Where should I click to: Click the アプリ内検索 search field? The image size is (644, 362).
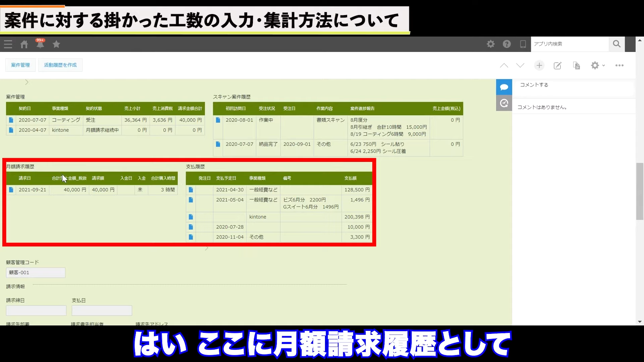point(570,44)
